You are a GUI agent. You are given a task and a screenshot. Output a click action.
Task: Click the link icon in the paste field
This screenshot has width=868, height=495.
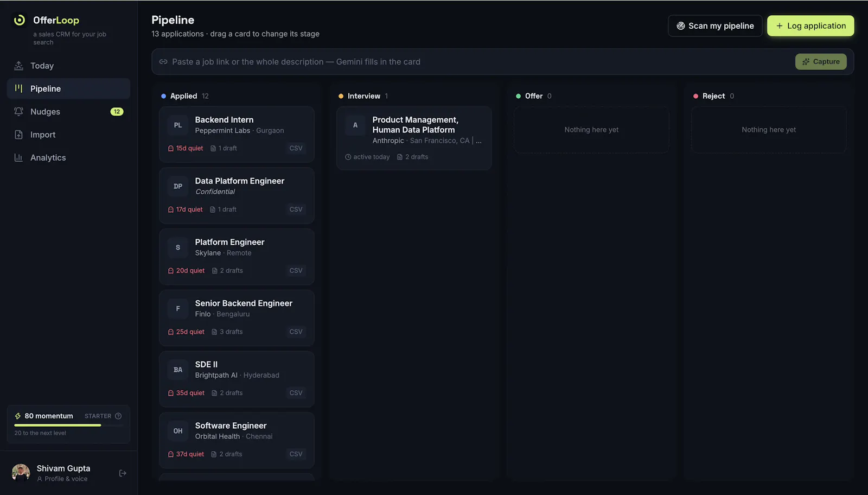tap(163, 62)
